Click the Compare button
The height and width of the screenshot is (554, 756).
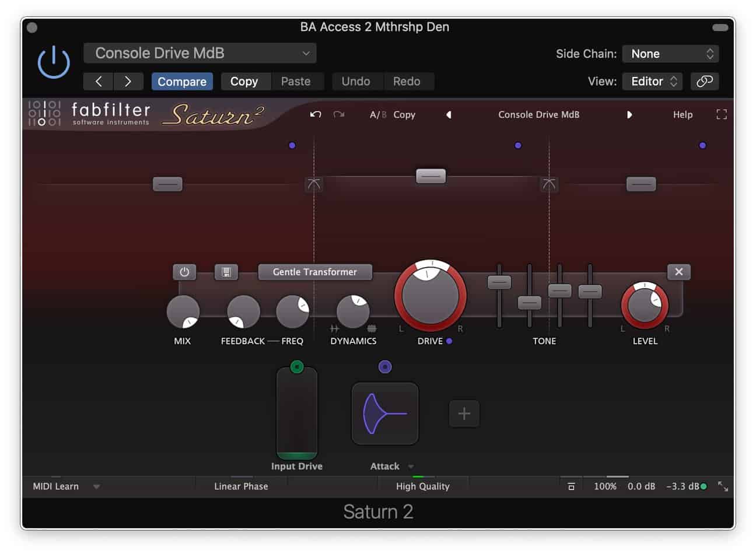pyautogui.click(x=182, y=82)
